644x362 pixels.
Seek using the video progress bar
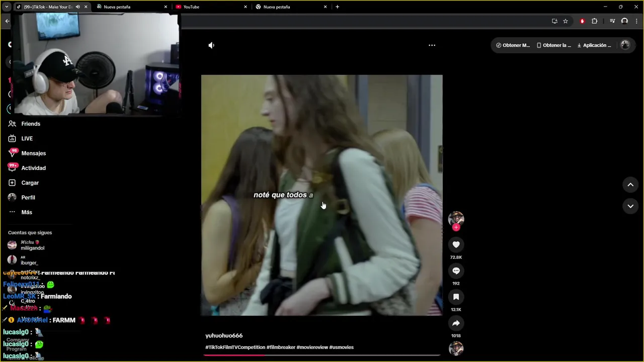[322, 355]
